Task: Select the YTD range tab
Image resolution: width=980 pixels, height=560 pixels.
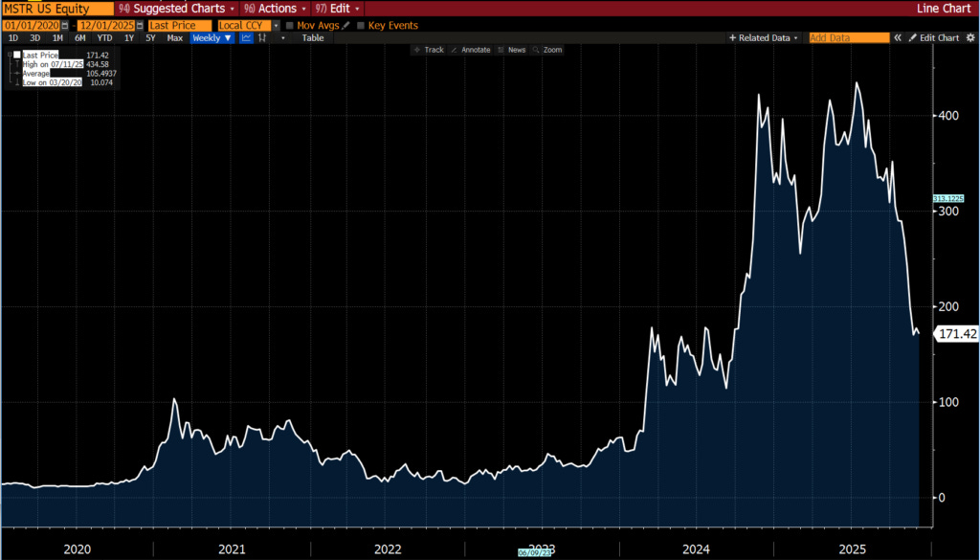Action: point(104,37)
